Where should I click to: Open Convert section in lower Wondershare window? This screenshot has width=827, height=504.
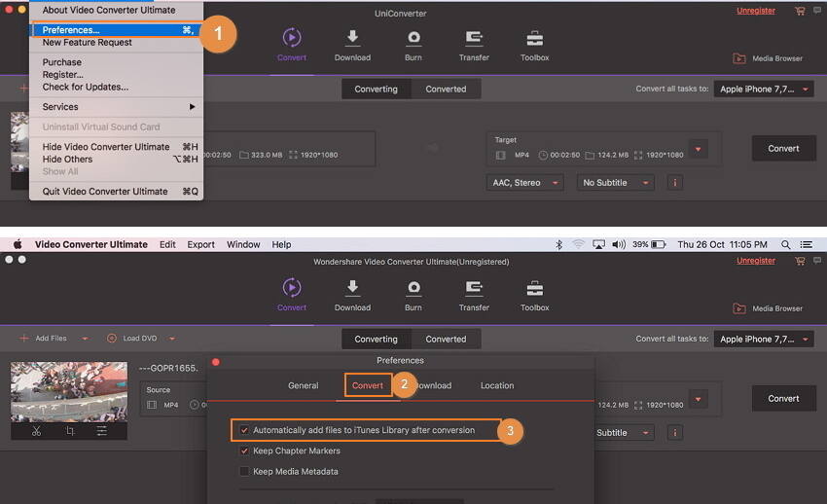pyautogui.click(x=292, y=294)
